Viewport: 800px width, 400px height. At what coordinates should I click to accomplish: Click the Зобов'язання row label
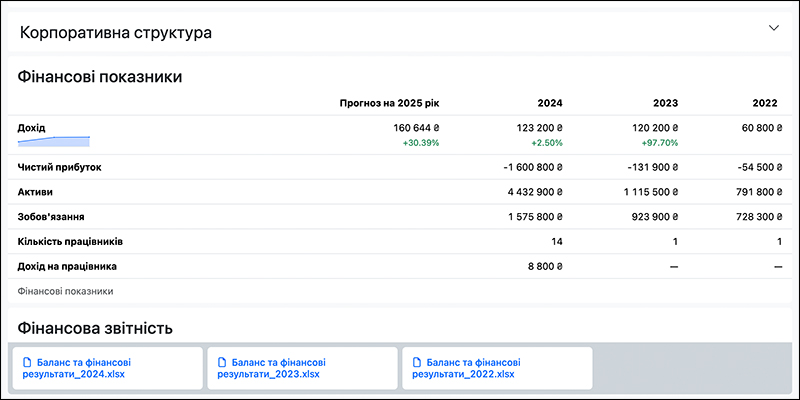point(50,217)
